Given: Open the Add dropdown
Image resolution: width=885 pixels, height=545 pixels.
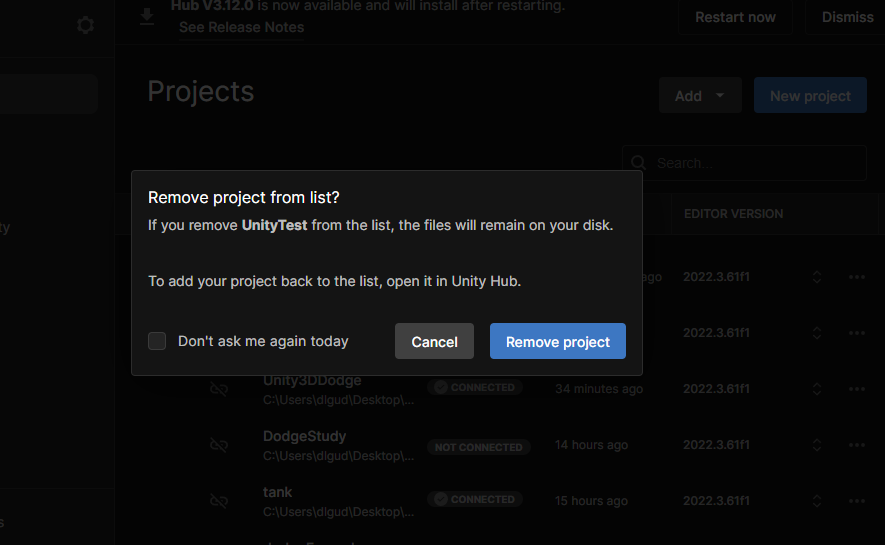Looking at the screenshot, I should (700, 95).
